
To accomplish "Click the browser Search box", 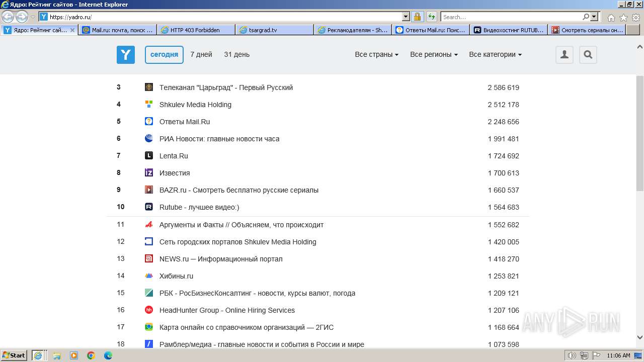I will tap(511, 17).
